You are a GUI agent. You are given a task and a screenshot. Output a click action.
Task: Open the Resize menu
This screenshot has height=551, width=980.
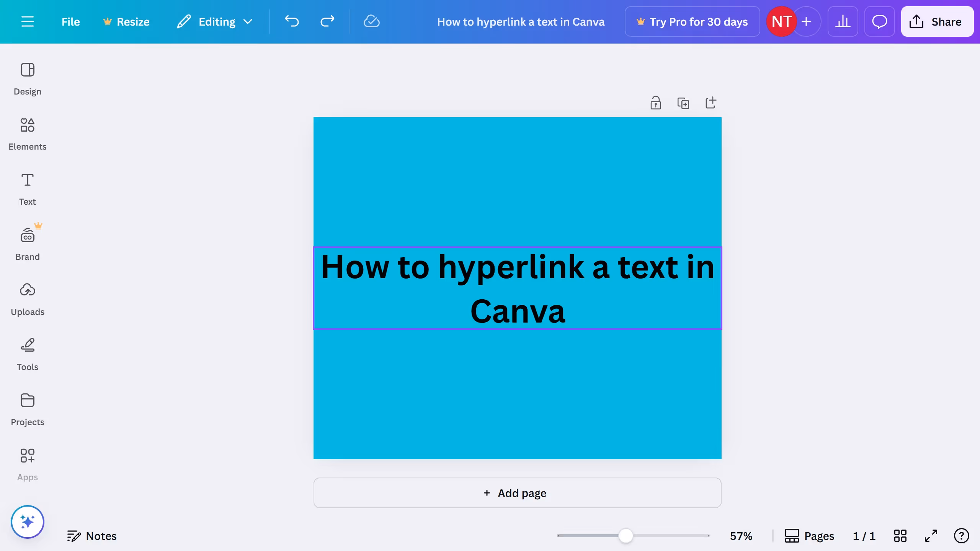click(126, 21)
